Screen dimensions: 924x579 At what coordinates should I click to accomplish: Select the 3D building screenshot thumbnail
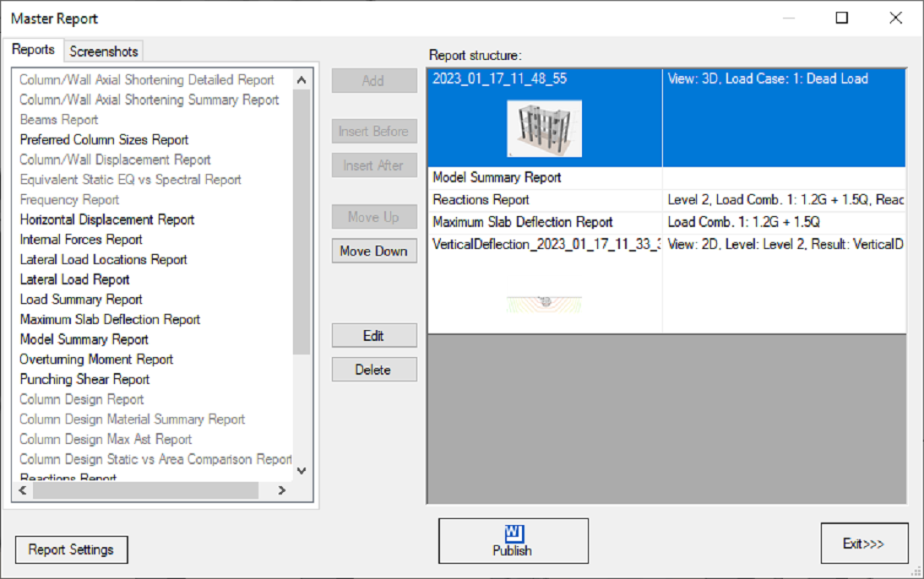point(544,129)
